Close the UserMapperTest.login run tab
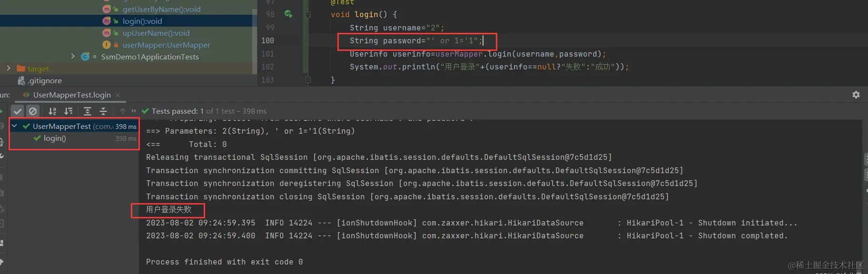868x274 pixels. point(118,95)
